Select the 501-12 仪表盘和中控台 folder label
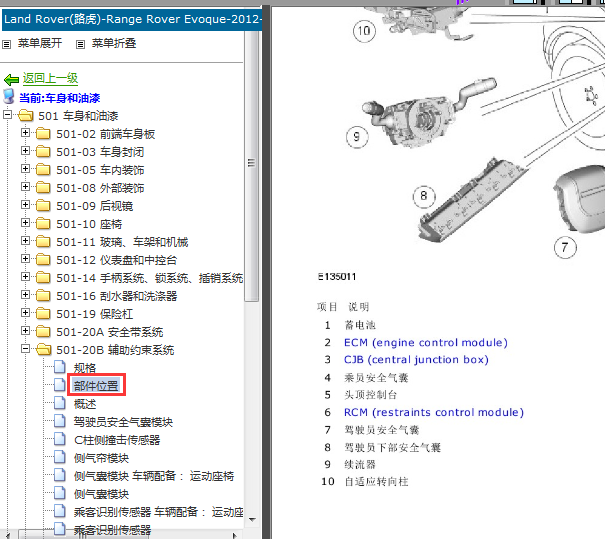The image size is (605, 539). click(117, 260)
